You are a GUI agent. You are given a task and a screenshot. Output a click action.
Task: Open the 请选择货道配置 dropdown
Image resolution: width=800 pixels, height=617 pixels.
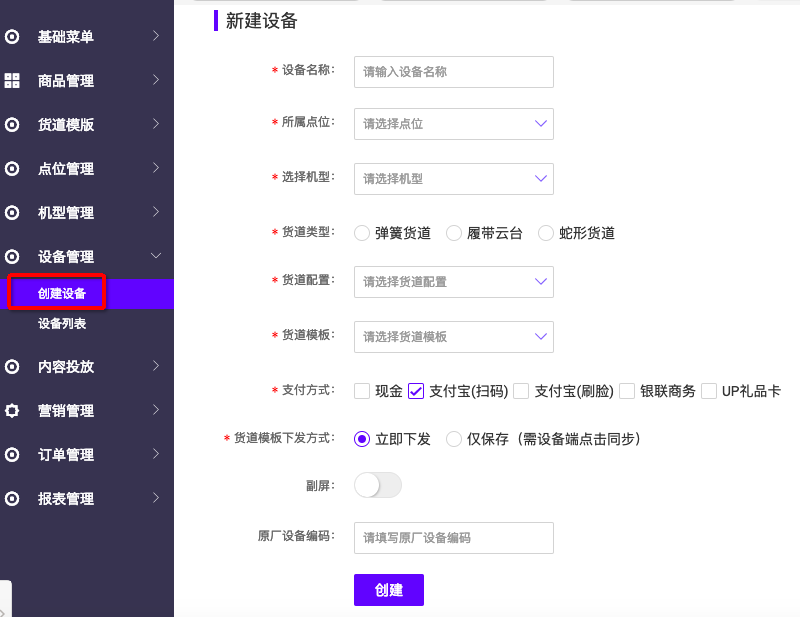(x=454, y=282)
